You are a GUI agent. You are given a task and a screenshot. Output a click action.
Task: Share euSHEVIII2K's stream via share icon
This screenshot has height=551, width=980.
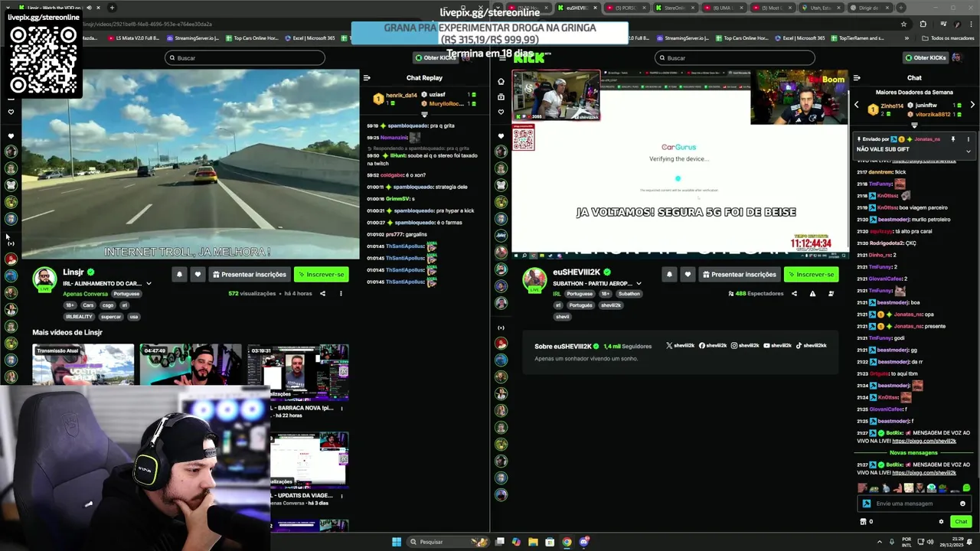pyautogui.click(x=794, y=294)
